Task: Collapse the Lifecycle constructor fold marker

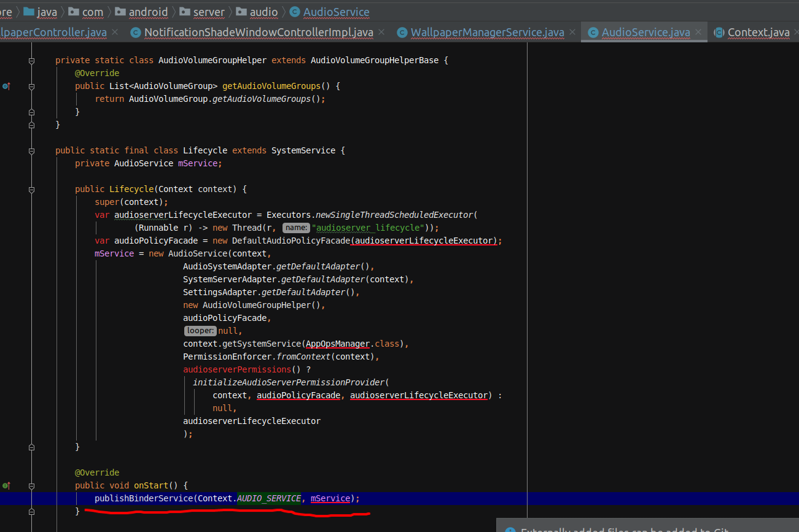Action: [x=31, y=190]
